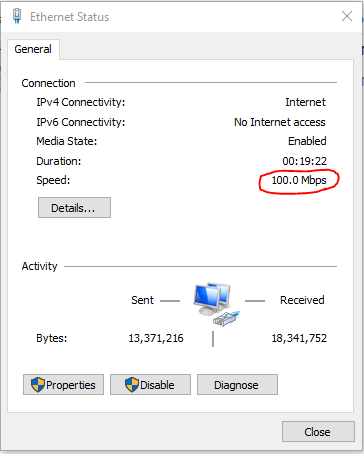Click the Activity section heading
This screenshot has width=364, height=454.
[40, 266]
